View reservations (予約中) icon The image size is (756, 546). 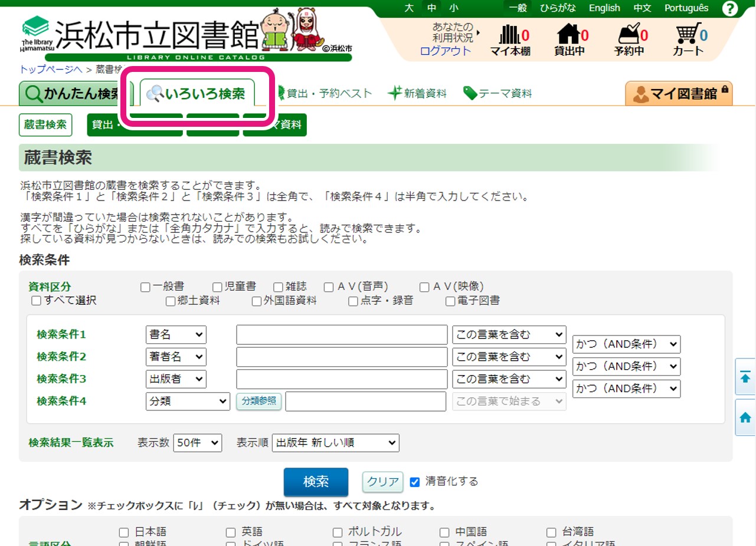pyautogui.click(x=630, y=39)
